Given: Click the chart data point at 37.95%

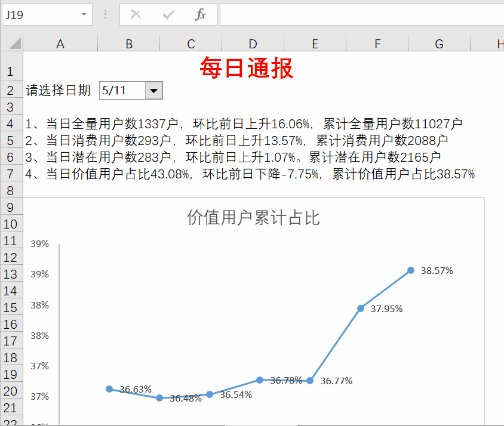Looking at the screenshot, I should (x=361, y=308).
